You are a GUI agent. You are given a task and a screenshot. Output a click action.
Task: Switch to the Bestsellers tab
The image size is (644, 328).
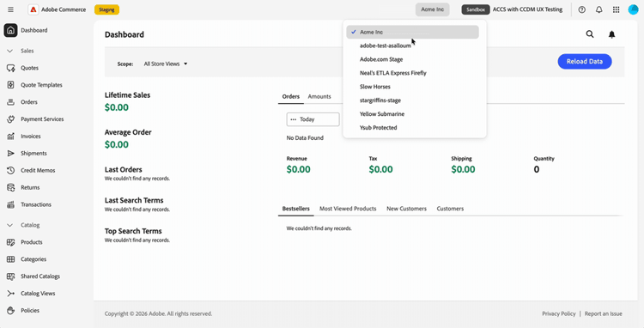(295, 209)
